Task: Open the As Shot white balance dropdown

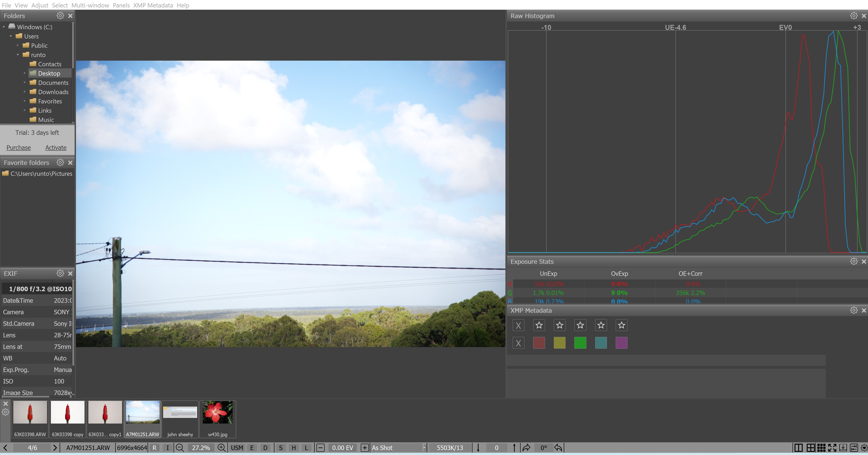Action: 424,448
